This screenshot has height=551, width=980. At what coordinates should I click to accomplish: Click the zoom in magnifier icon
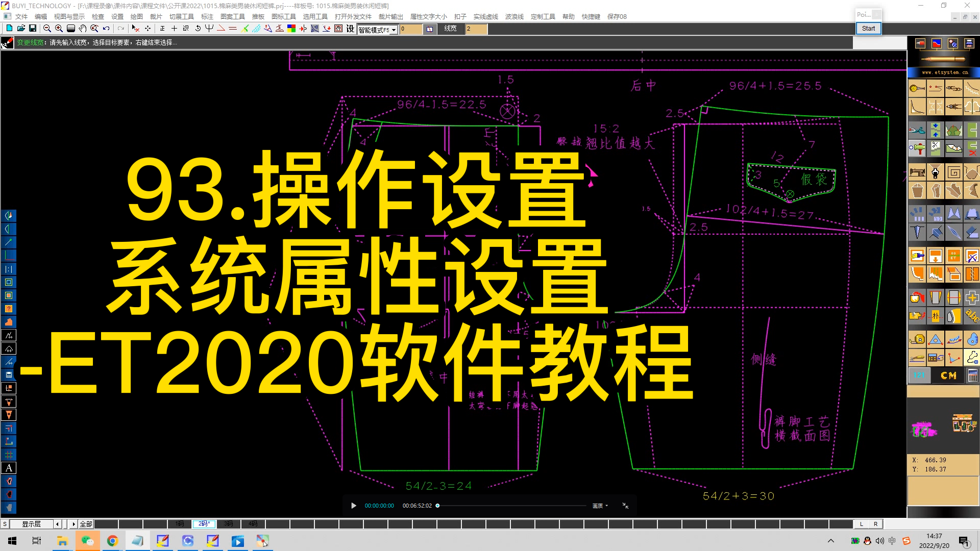pyautogui.click(x=59, y=29)
